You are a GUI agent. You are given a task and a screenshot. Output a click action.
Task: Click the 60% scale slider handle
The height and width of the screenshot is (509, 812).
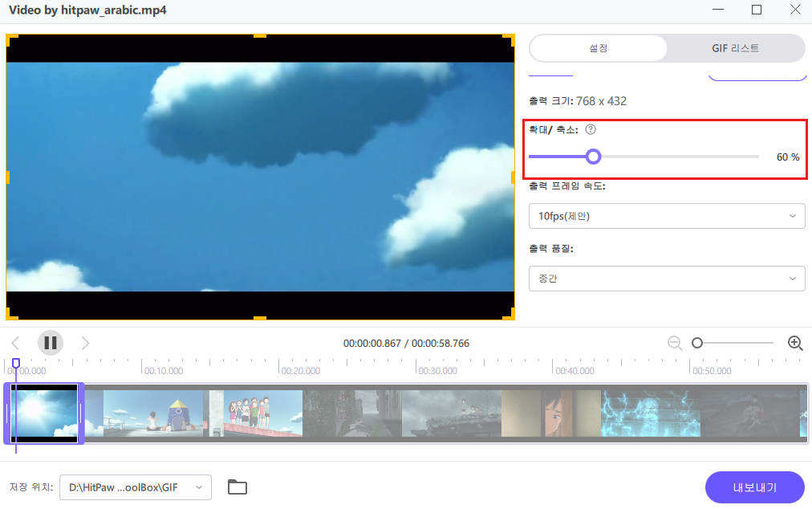coord(594,157)
